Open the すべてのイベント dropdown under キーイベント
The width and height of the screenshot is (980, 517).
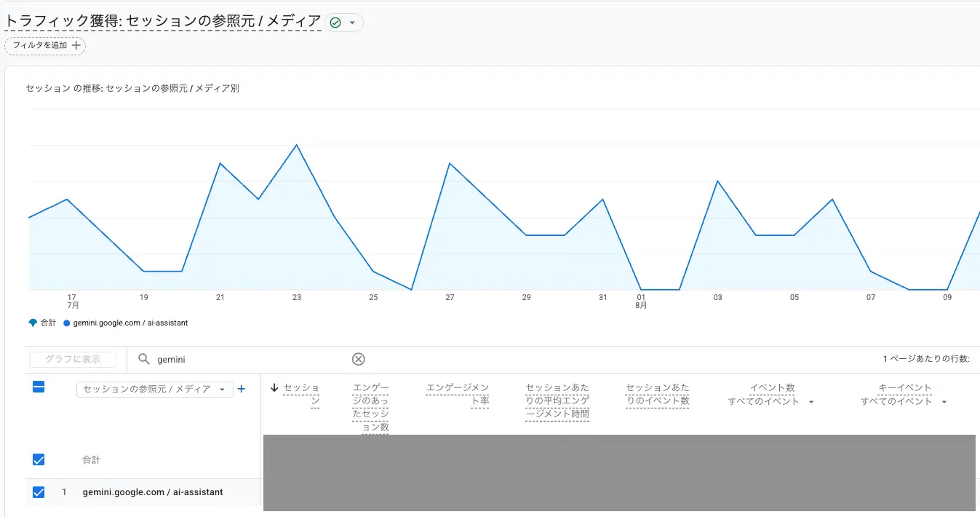[904, 401]
